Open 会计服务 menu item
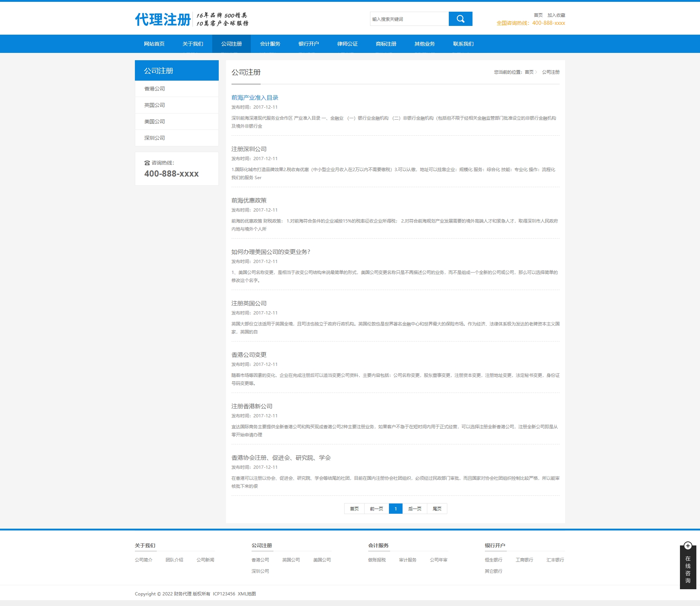The image size is (700, 606). click(270, 44)
